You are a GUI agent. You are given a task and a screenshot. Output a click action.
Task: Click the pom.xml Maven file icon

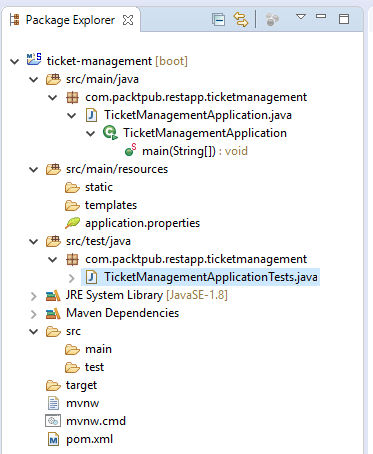53,439
